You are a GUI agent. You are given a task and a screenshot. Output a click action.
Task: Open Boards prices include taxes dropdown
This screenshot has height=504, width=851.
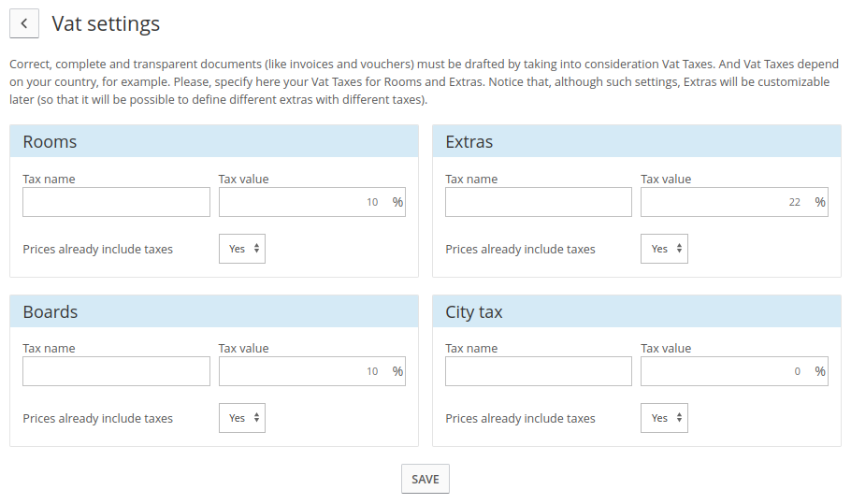click(242, 418)
